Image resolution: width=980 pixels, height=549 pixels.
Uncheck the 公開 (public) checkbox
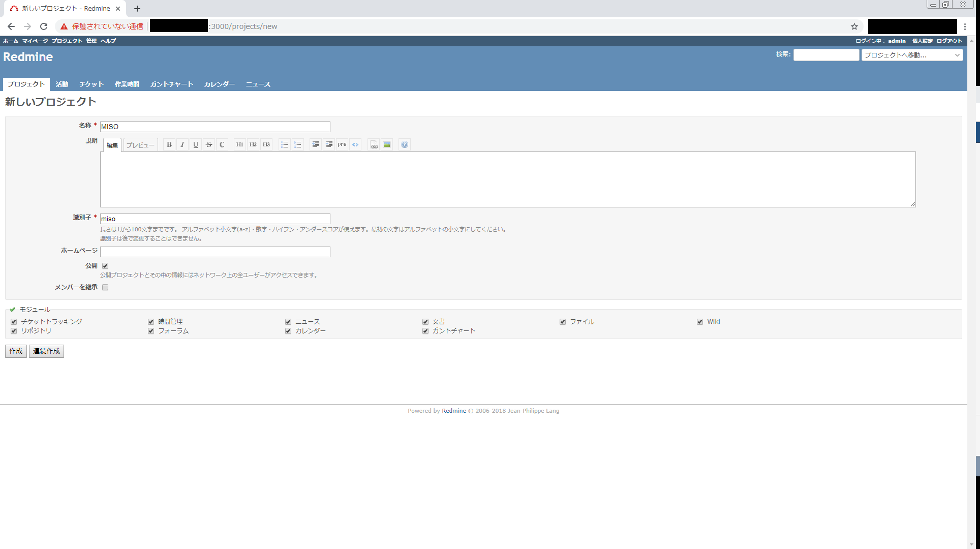coord(105,266)
